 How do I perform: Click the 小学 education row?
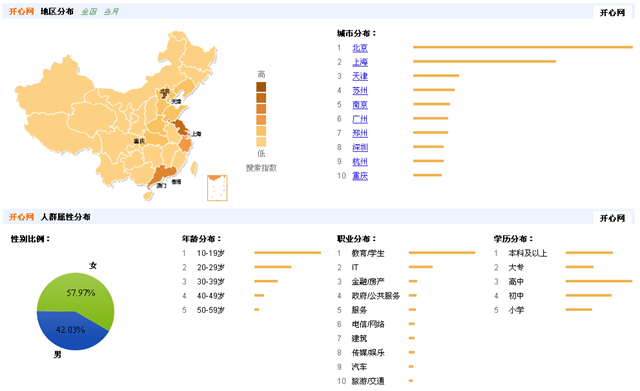543,310
